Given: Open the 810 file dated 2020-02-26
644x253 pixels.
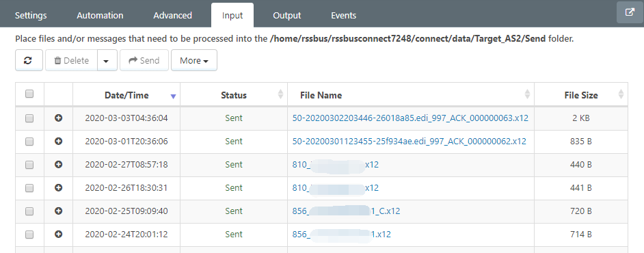Looking at the screenshot, I should point(336,187).
